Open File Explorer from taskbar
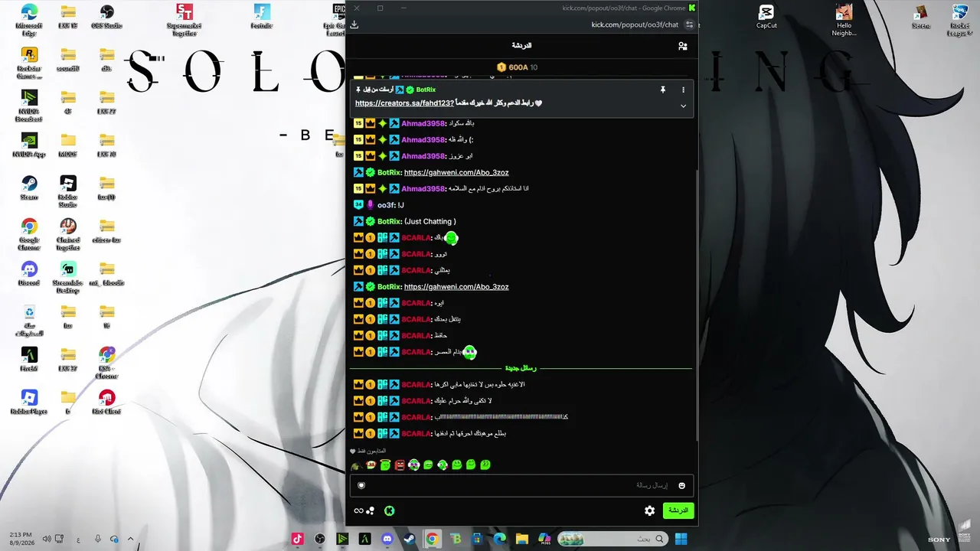The image size is (980, 551). coord(522,539)
